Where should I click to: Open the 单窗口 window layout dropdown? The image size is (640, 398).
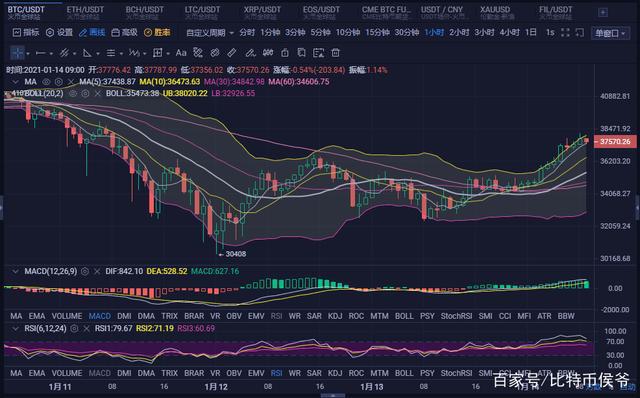point(610,33)
